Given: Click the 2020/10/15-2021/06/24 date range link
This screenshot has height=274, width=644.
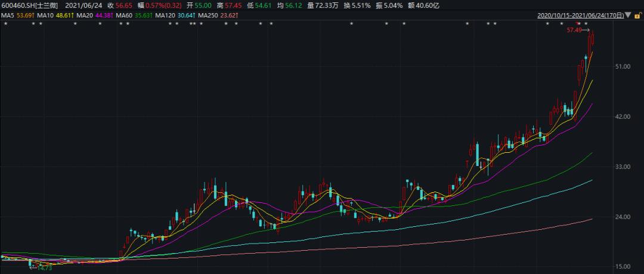Looking at the screenshot, I should point(581,16).
